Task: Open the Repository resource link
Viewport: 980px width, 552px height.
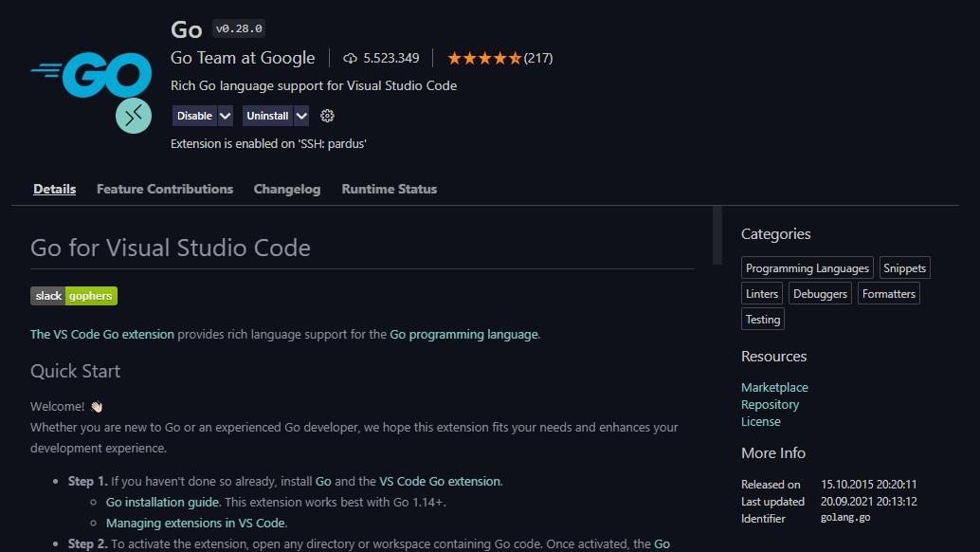Action: click(x=770, y=404)
